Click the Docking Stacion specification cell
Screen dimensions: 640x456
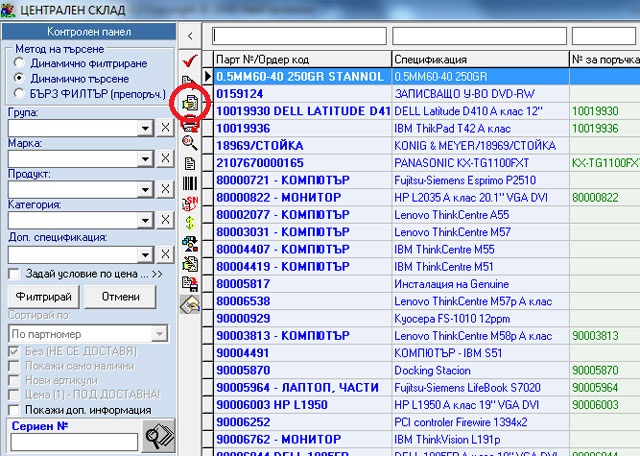[480, 370]
